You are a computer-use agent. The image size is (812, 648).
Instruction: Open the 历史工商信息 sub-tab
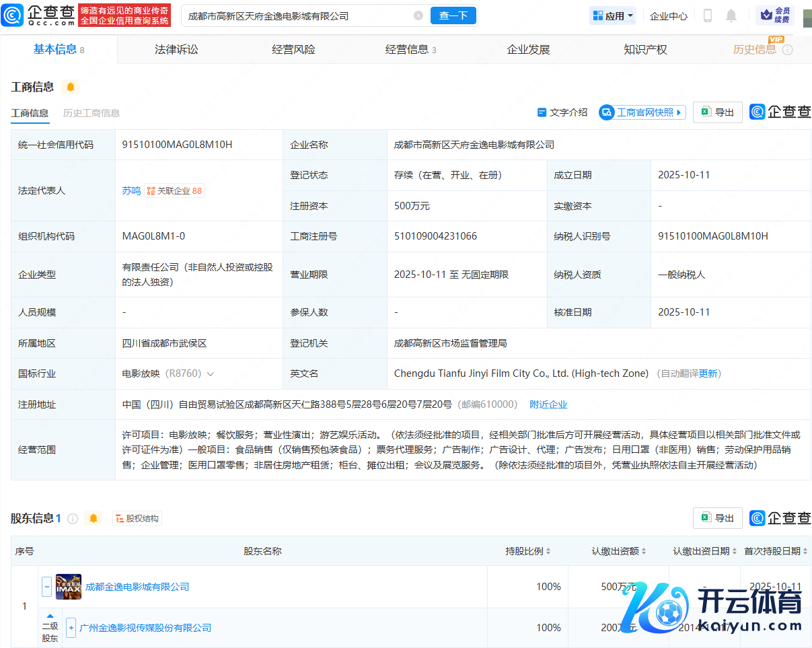click(x=91, y=113)
